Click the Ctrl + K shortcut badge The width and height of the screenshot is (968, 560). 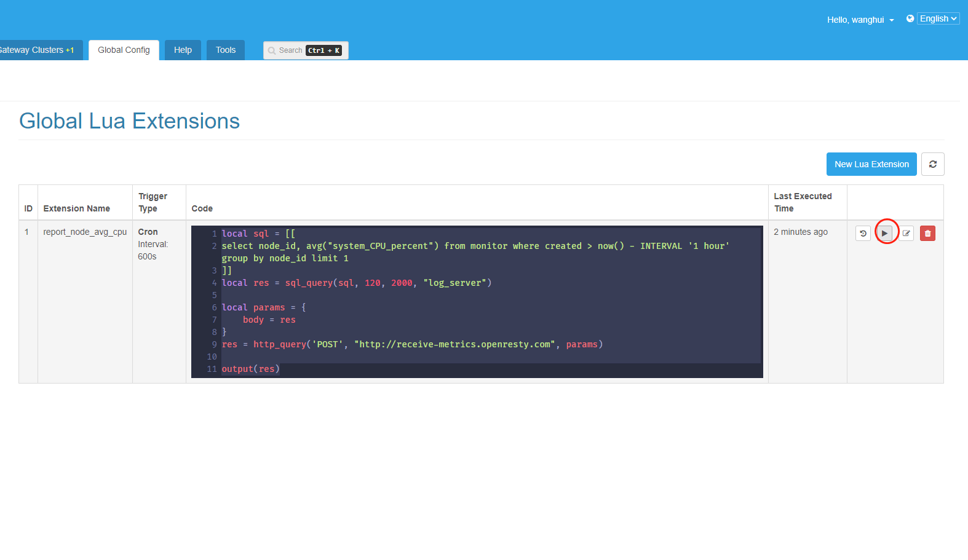pos(323,50)
